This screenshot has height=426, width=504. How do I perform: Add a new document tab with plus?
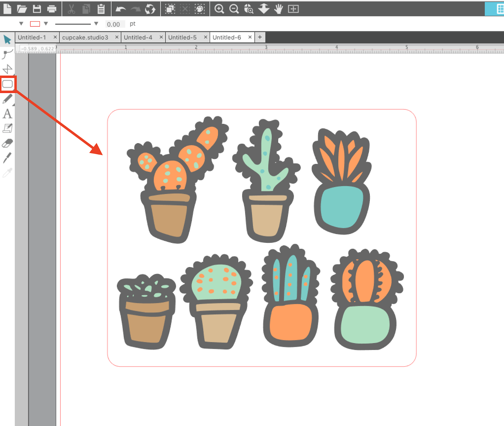260,37
